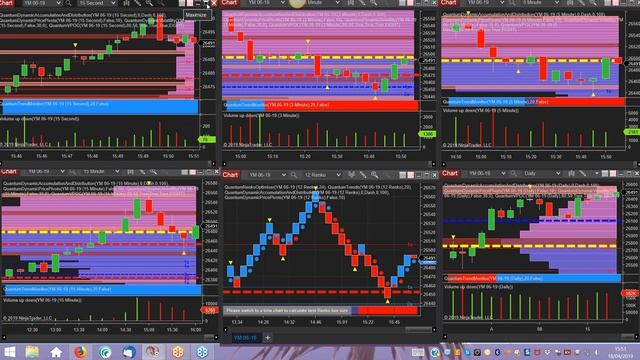The width and height of the screenshot is (640, 360).
Task: Click bar type icon in Renko chart
Action: click(x=351, y=175)
